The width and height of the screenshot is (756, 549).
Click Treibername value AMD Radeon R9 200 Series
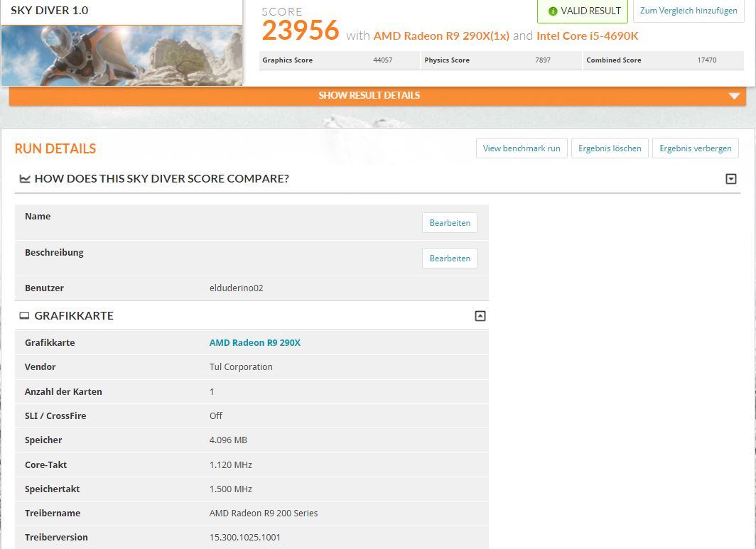[263, 513]
